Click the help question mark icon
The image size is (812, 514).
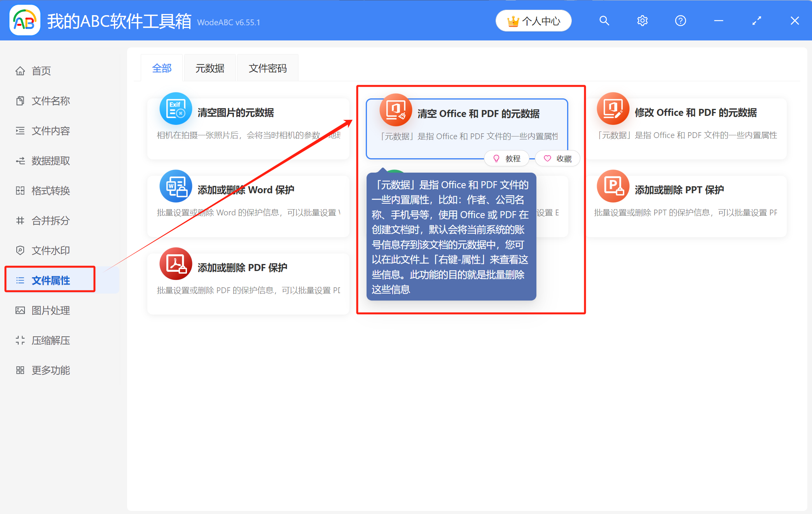click(x=680, y=21)
